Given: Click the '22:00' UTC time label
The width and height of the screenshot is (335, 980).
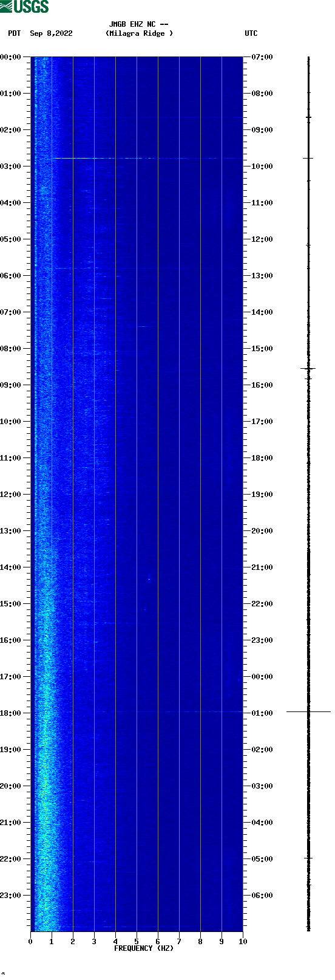Looking at the screenshot, I should (262, 604).
